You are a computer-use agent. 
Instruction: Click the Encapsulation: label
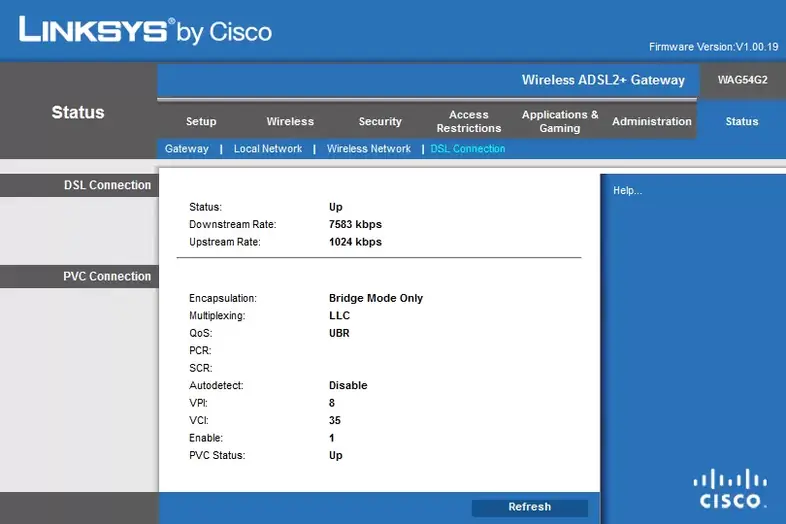coord(223,298)
